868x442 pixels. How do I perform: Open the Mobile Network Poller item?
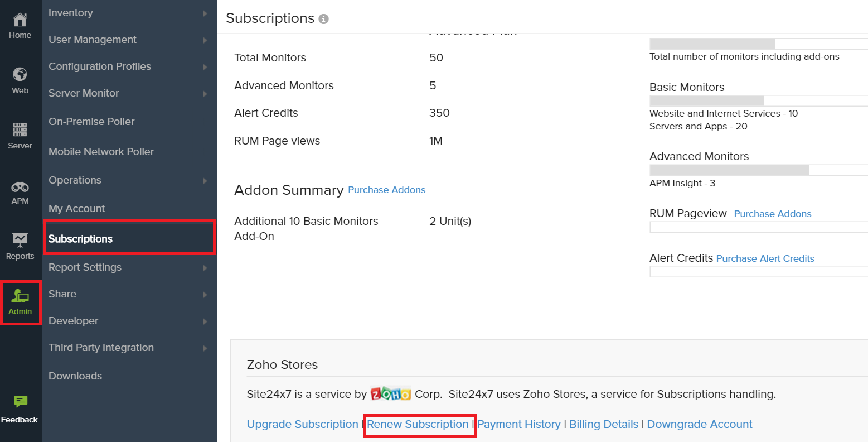pyautogui.click(x=101, y=152)
